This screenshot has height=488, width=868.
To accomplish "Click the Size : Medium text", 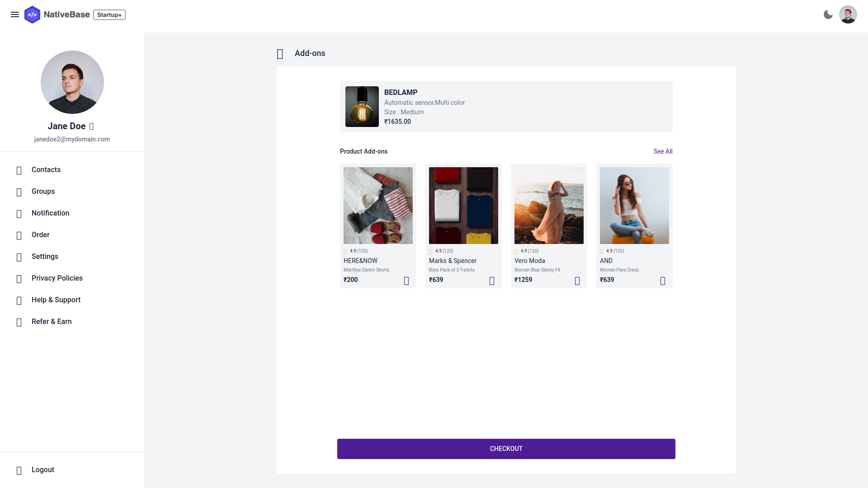I will coord(404,112).
